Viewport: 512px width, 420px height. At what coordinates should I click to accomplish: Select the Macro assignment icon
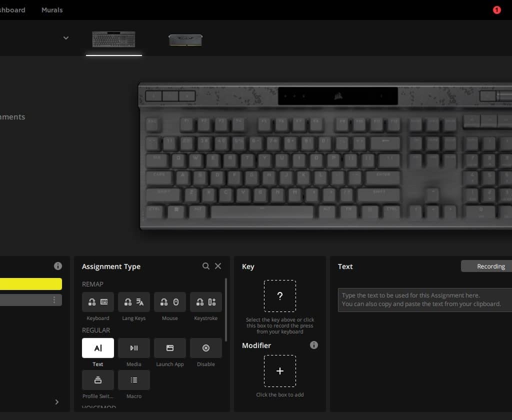click(134, 380)
